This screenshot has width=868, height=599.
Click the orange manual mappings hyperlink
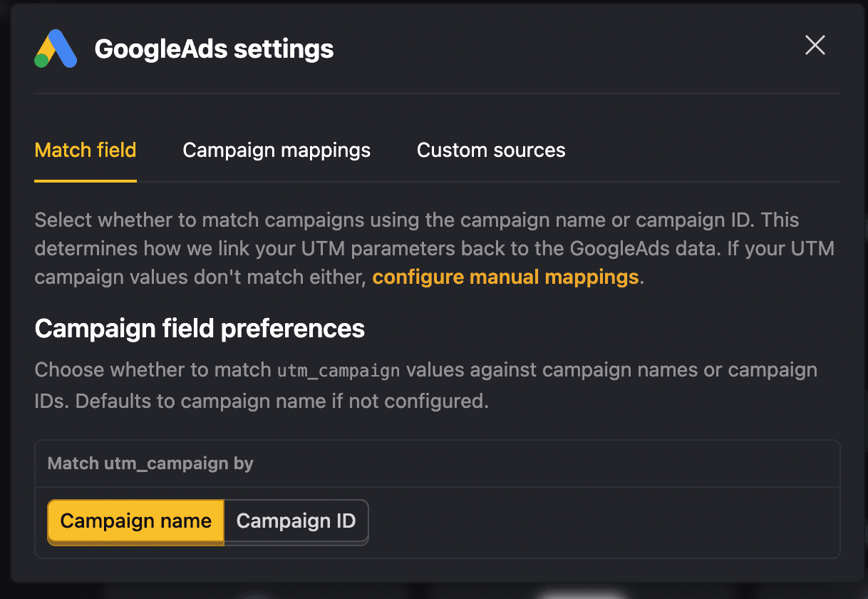pos(505,277)
